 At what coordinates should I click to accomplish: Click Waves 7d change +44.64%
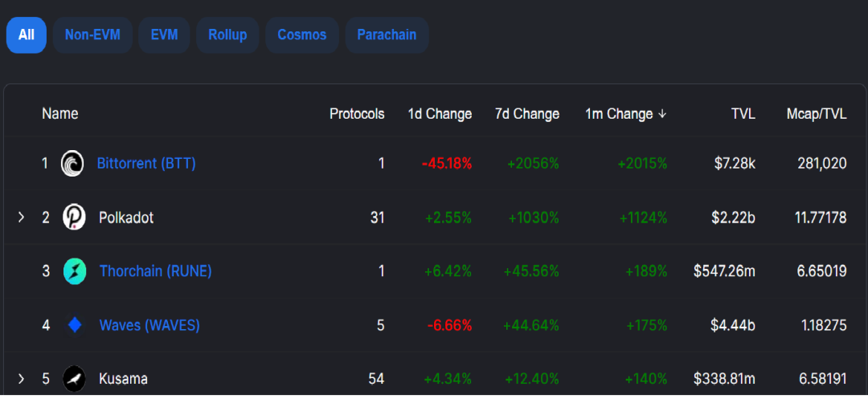point(531,325)
